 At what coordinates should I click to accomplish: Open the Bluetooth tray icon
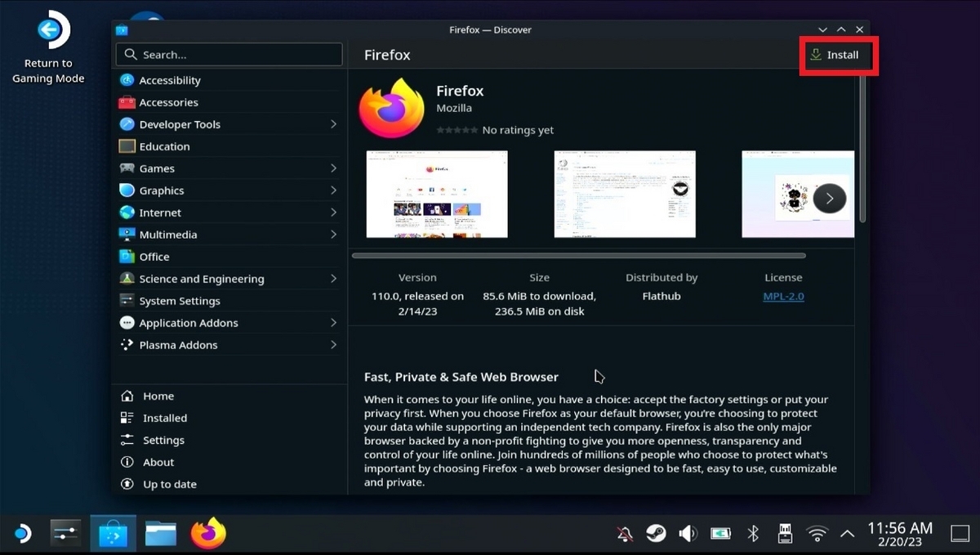click(x=753, y=534)
